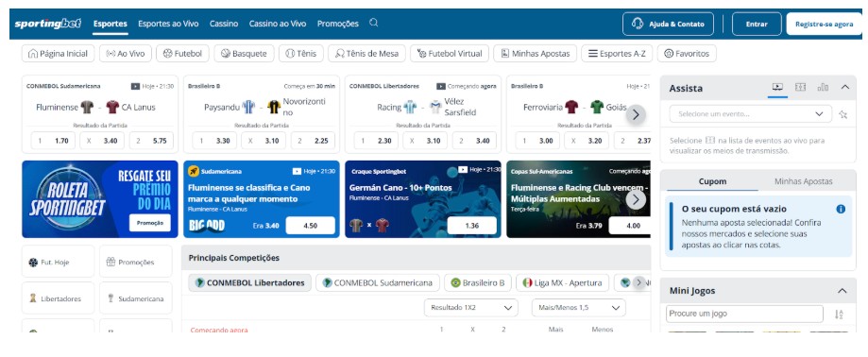This screenshot has height=357, width=868.
Task: Focus the Procure um jogo search field
Action: point(744,314)
